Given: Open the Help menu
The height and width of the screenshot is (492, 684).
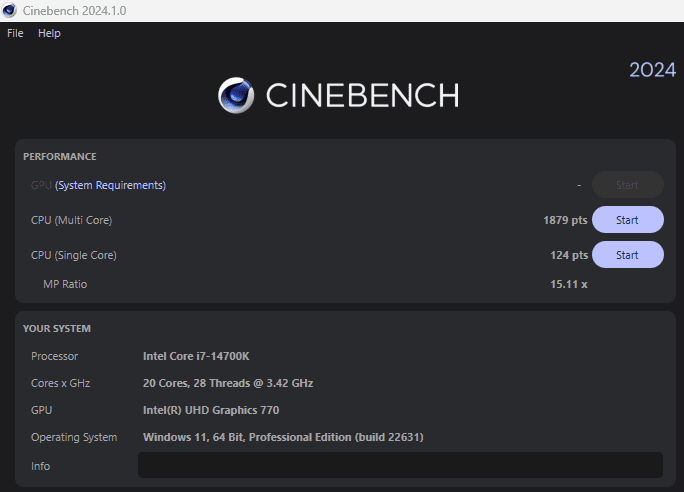Looking at the screenshot, I should pos(49,33).
